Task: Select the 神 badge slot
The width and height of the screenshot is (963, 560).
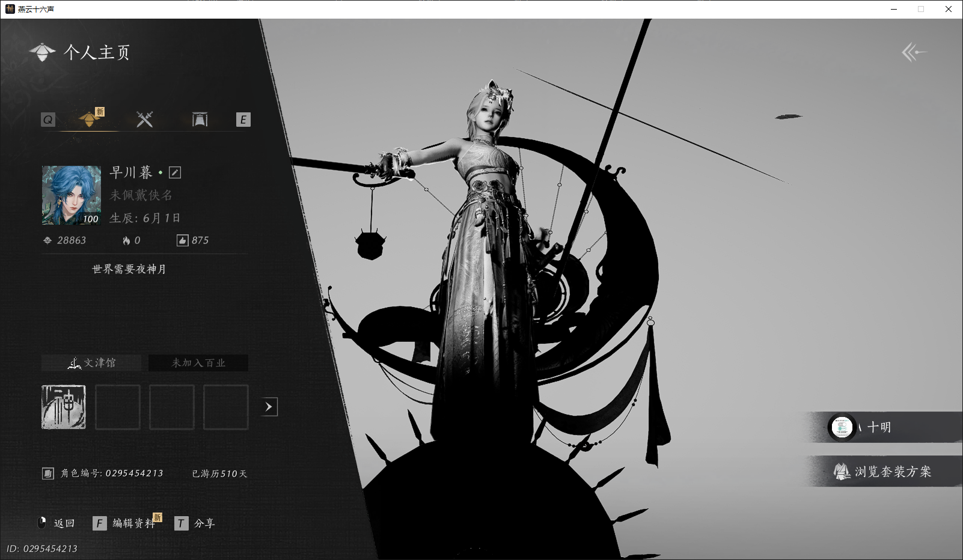Action: (x=64, y=407)
